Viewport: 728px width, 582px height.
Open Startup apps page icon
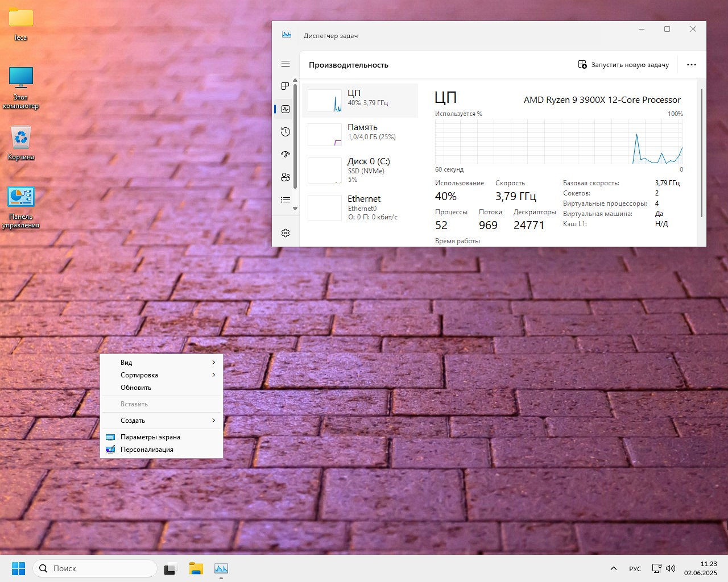point(286,154)
